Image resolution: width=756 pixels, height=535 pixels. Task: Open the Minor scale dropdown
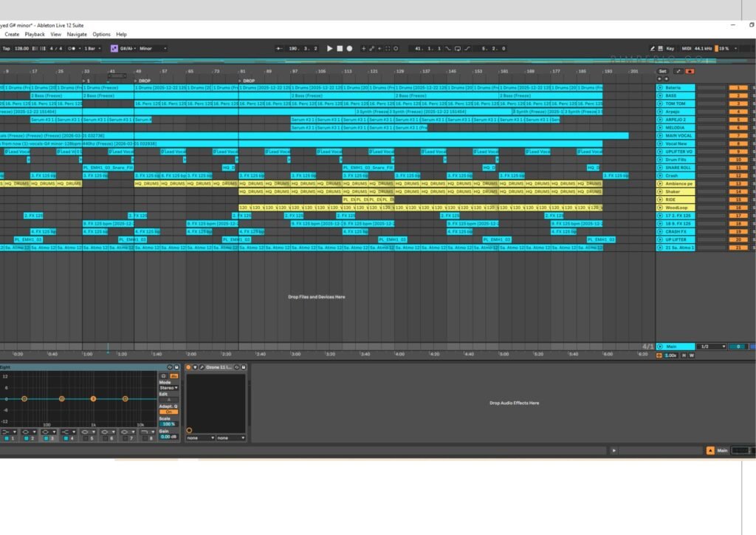coord(152,49)
